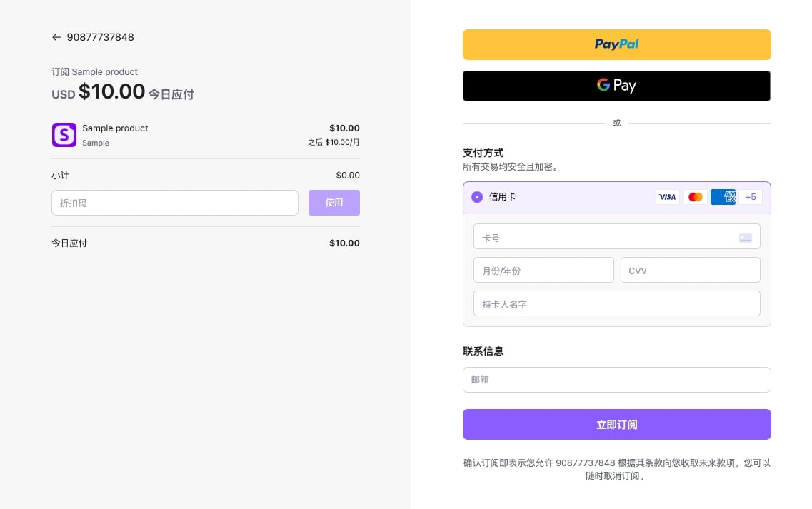Image resolution: width=812 pixels, height=509 pixels.
Task: Focus the CVV field
Action: pos(691,270)
